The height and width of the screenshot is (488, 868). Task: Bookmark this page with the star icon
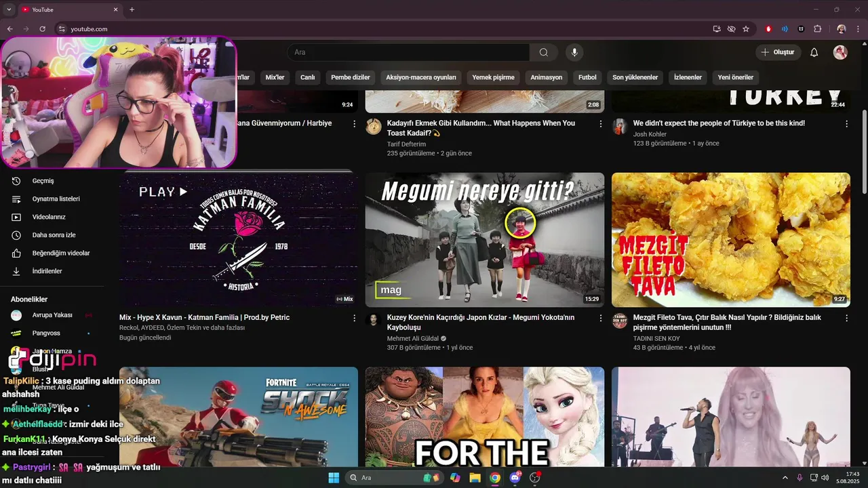point(746,29)
